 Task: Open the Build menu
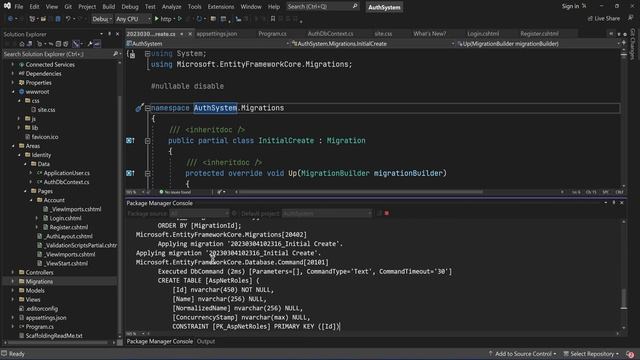tap(109, 7)
